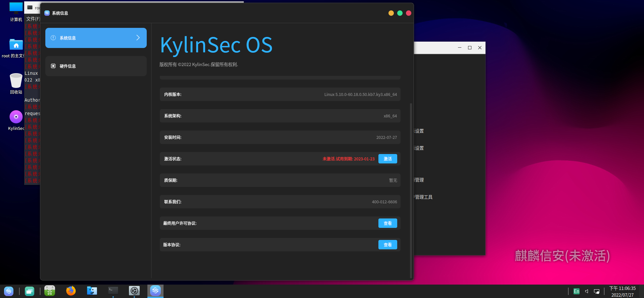Click the chip icon beside 硬件信息

click(x=53, y=66)
